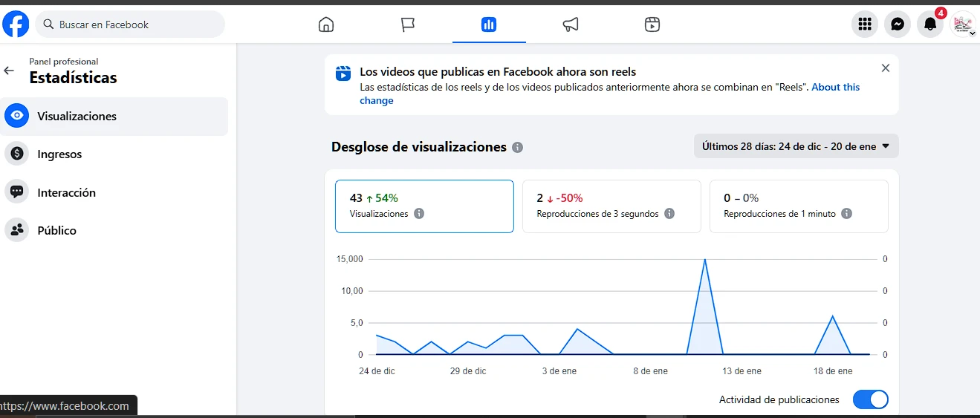
Task: Open the date range dropdown
Action: coord(796,146)
